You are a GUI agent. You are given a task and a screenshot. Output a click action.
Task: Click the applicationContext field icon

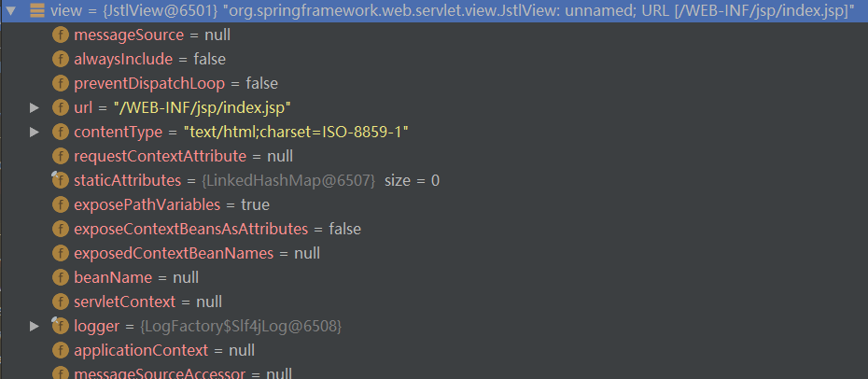pyautogui.click(x=62, y=350)
